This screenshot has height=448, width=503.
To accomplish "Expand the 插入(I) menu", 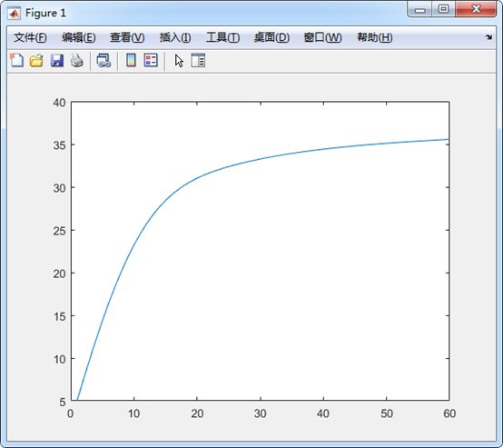I will pos(175,37).
